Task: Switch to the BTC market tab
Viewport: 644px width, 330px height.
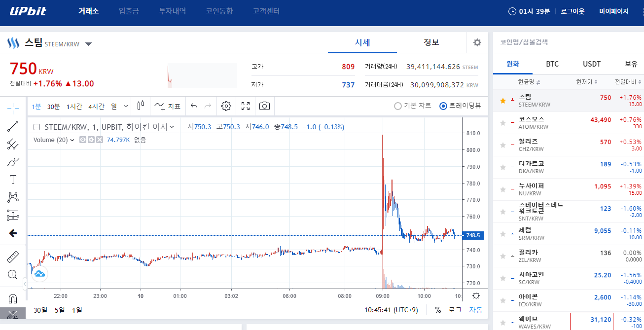Action: point(552,64)
